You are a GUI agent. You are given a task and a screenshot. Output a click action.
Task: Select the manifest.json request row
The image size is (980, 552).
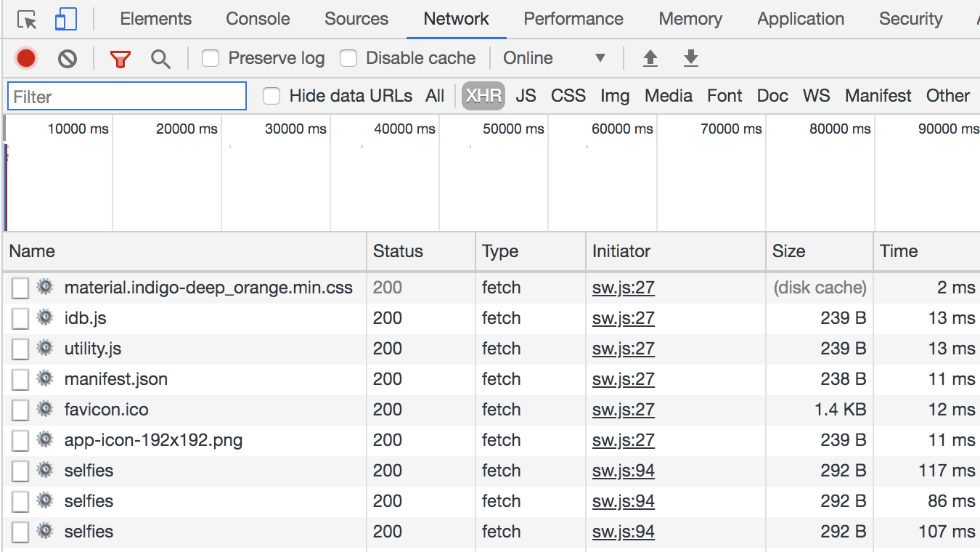[116, 379]
